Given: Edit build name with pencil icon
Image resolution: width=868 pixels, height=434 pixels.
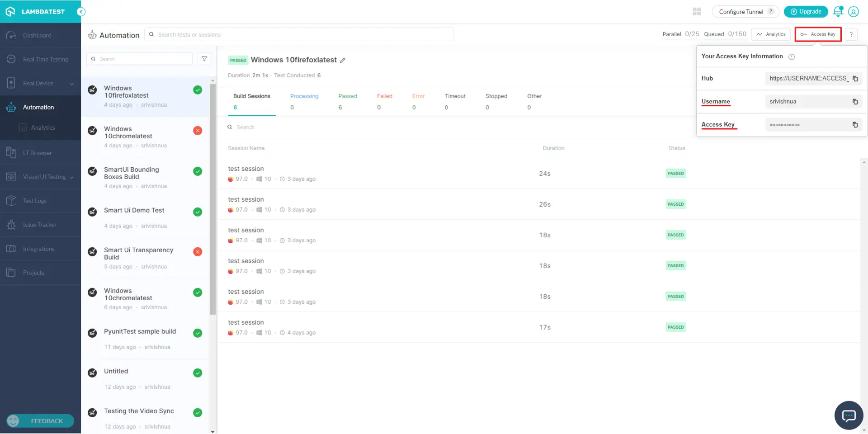Looking at the screenshot, I should (x=343, y=60).
